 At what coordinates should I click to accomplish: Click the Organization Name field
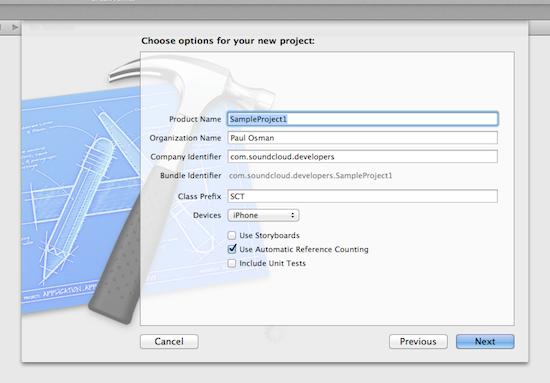coord(362,138)
